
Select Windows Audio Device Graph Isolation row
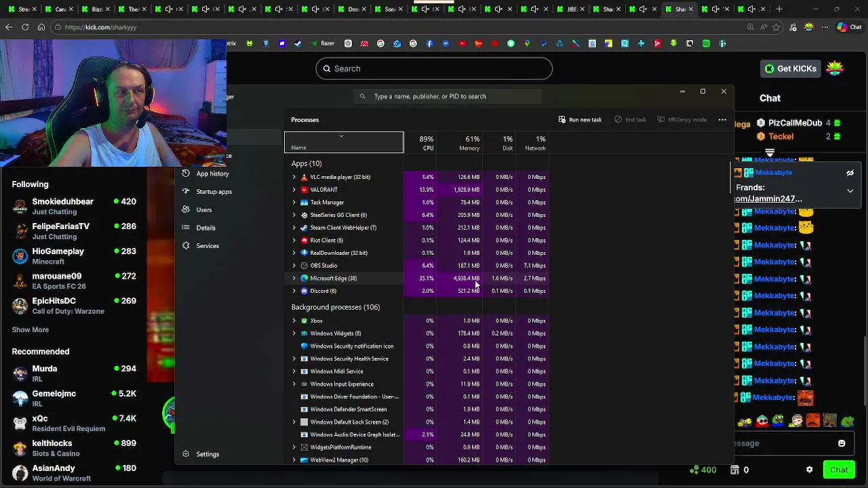coord(417,434)
